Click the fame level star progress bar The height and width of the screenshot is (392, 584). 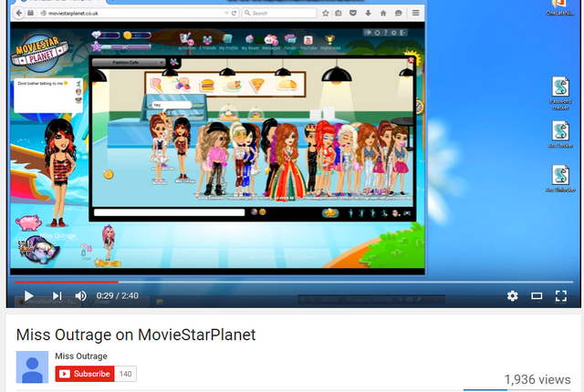click(121, 46)
